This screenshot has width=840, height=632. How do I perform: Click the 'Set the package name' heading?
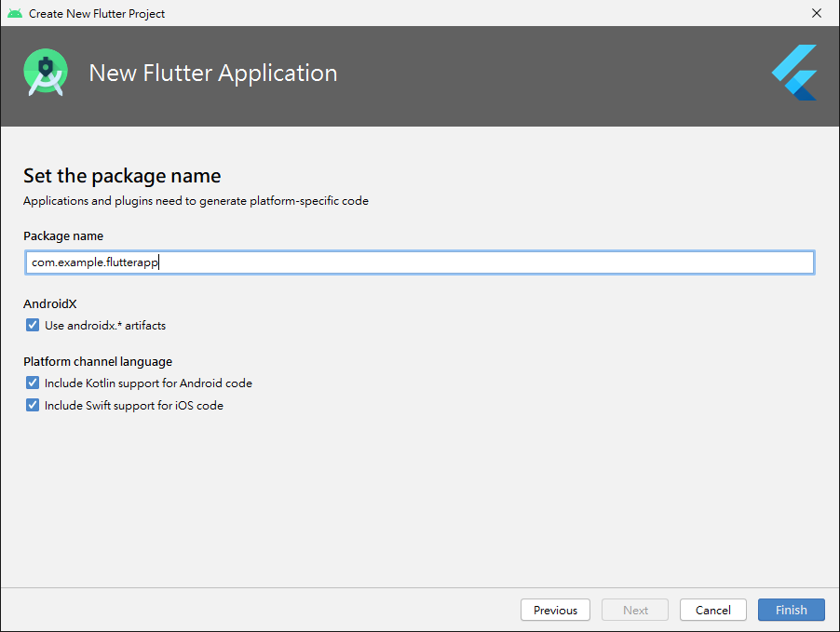click(x=122, y=176)
